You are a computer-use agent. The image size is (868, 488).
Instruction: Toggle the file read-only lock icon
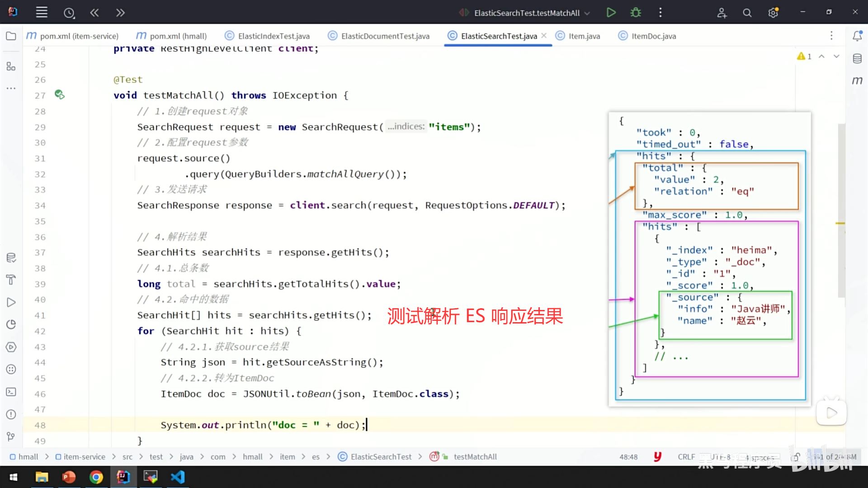pos(796,457)
